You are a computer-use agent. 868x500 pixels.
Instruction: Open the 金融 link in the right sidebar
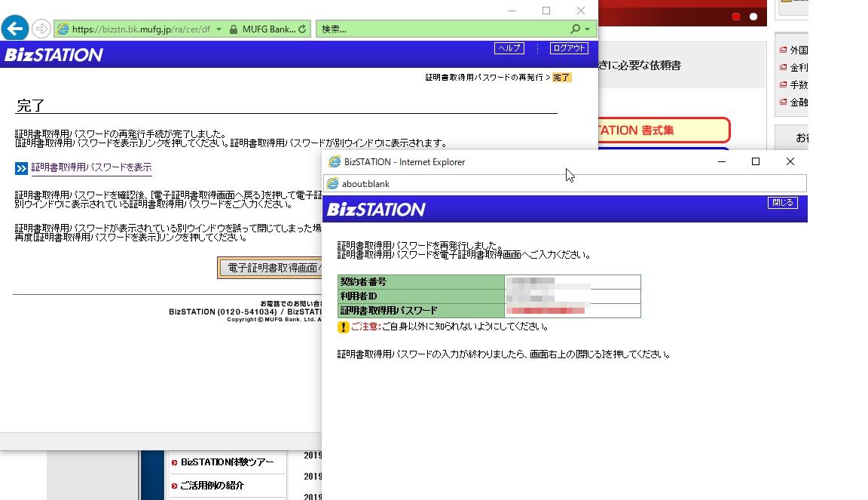tap(799, 102)
